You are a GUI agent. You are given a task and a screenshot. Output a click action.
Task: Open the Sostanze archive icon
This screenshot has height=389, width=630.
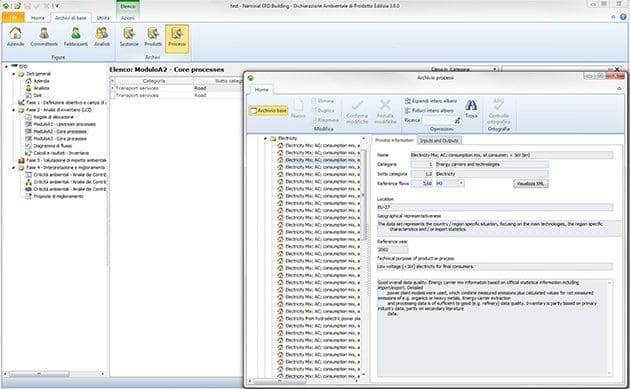point(129,36)
